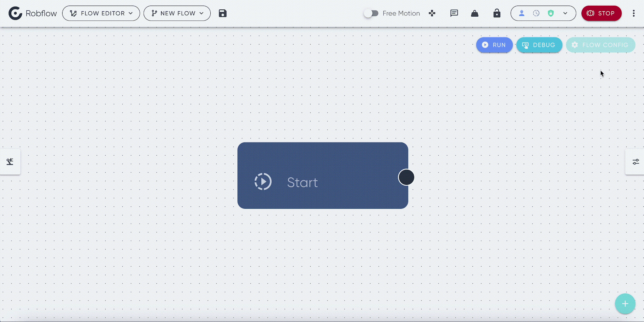This screenshot has height=322, width=644.
Task: Open the right sliders settings panel
Action: 635,162
